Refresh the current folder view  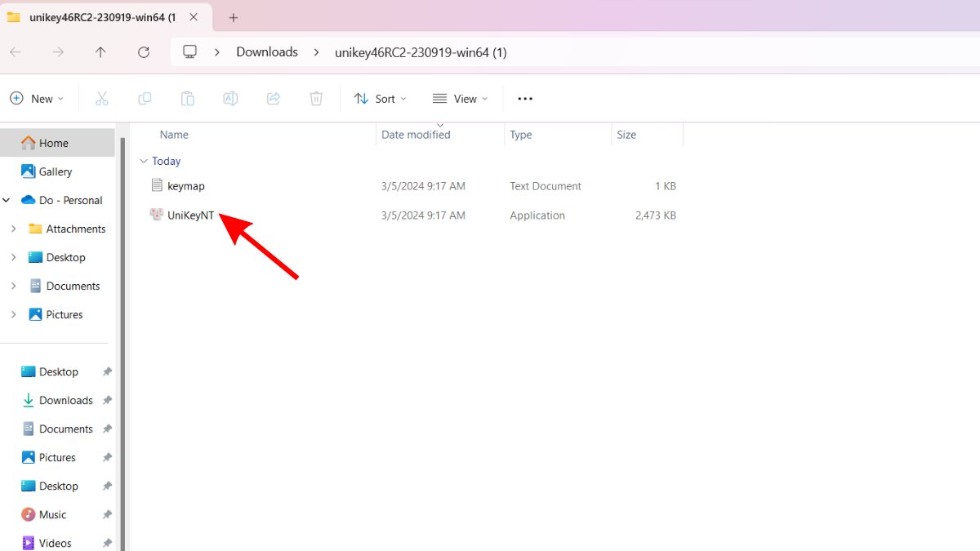144,52
